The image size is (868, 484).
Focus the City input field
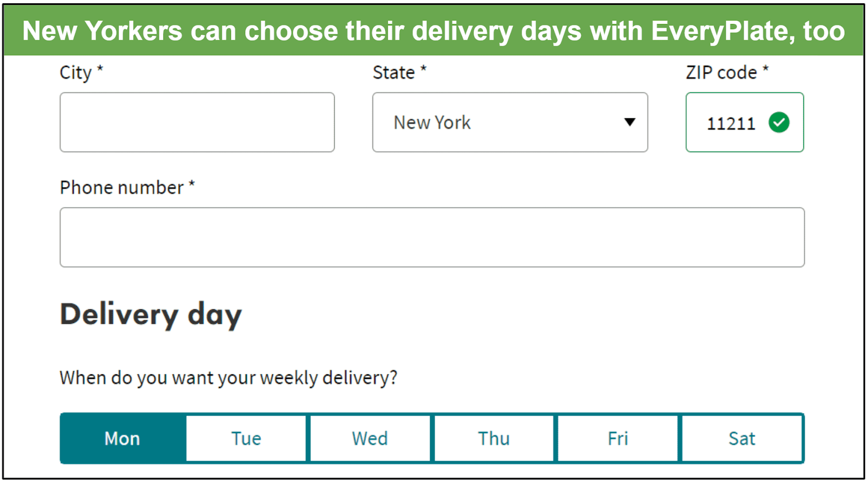[197, 122]
